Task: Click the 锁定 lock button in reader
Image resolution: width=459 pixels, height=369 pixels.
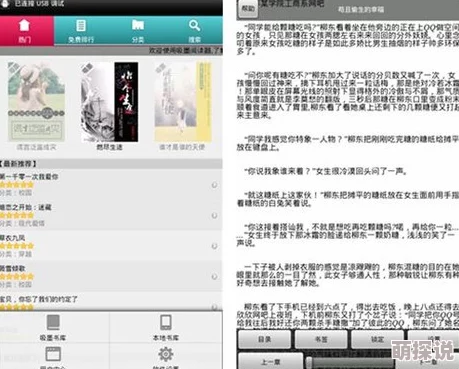Action: (378, 339)
